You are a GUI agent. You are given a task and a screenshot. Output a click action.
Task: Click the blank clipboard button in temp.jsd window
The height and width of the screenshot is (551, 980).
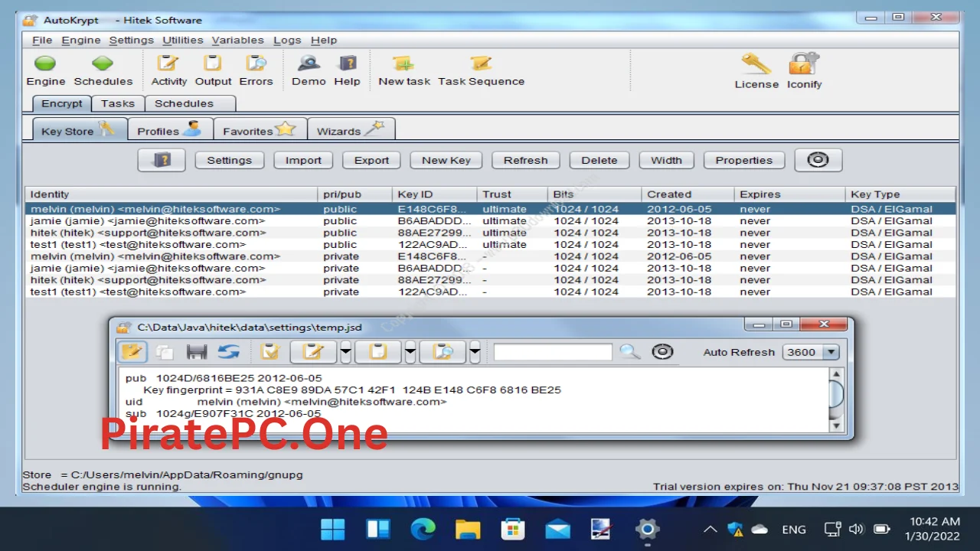click(x=378, y=352)
